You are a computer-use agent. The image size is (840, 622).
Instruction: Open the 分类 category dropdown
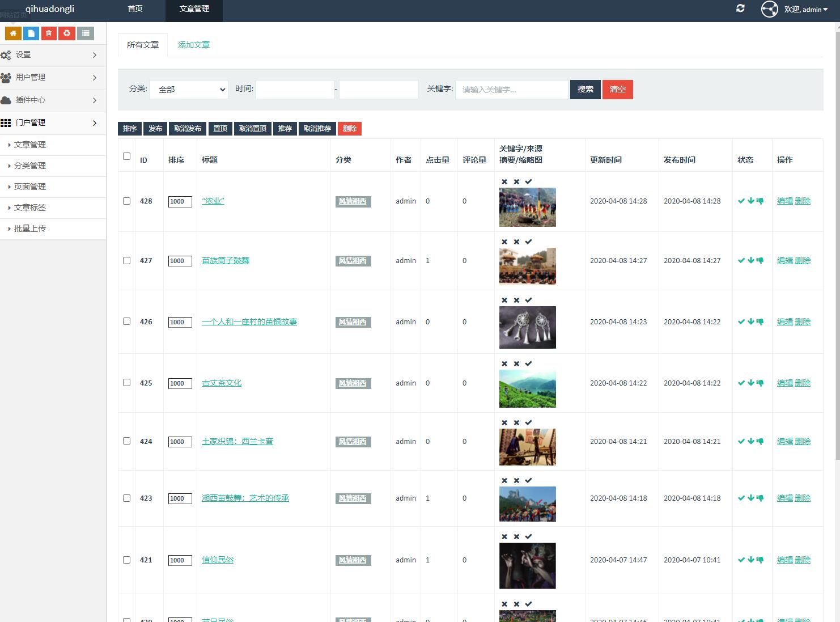(189, 90)
